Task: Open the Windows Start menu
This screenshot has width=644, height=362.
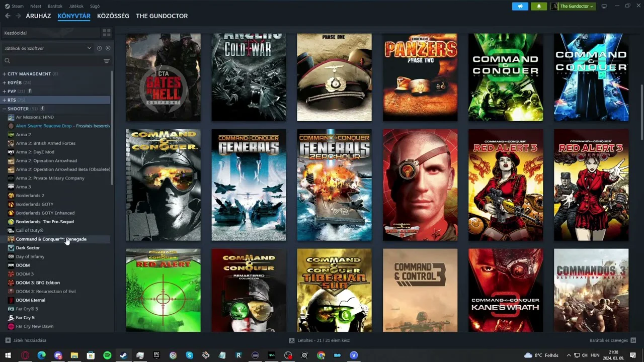Action: (8, 355)
